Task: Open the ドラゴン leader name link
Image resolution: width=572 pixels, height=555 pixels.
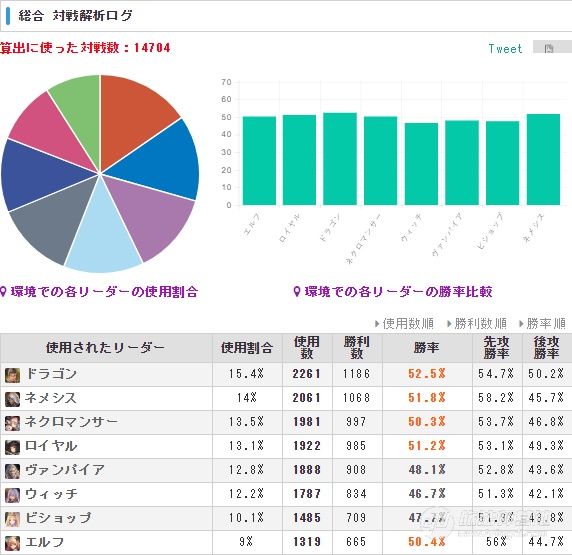Action: 51,374
